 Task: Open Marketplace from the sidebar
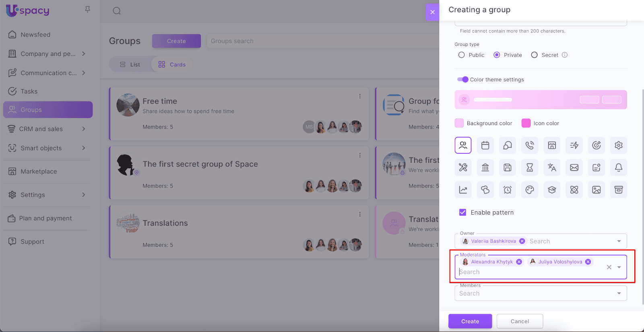(x=39, y=171)
